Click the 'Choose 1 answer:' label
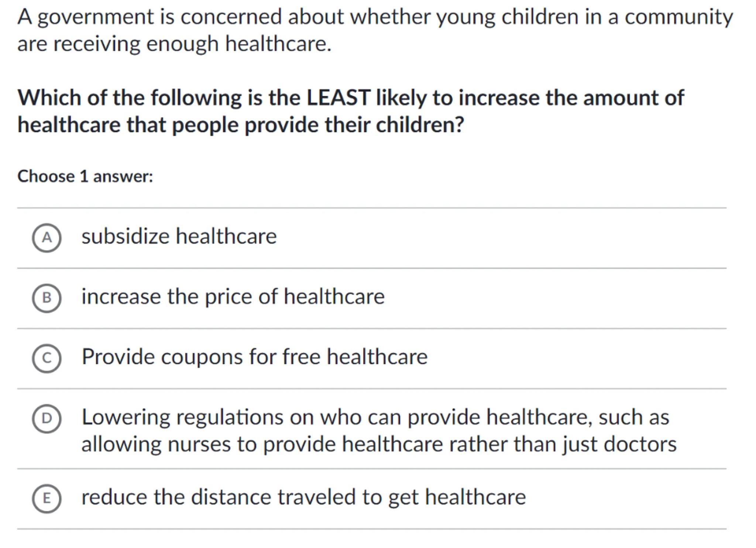 85,176
